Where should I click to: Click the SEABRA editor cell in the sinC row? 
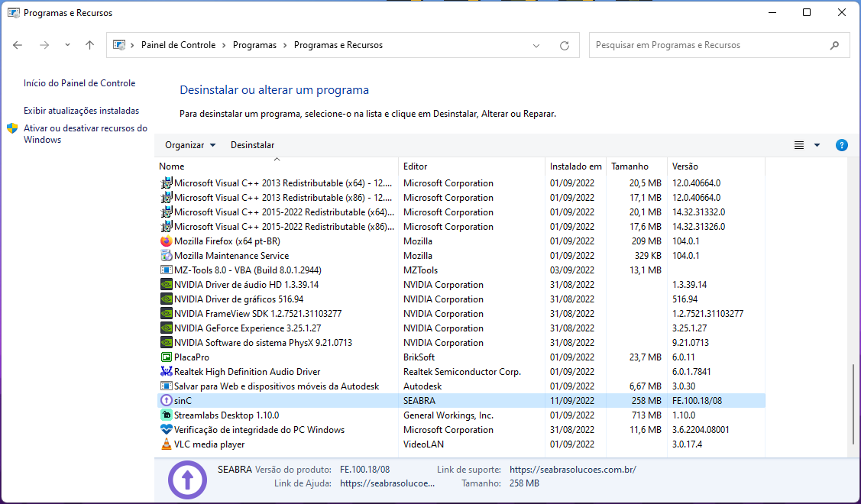click(x=419, y=401)
